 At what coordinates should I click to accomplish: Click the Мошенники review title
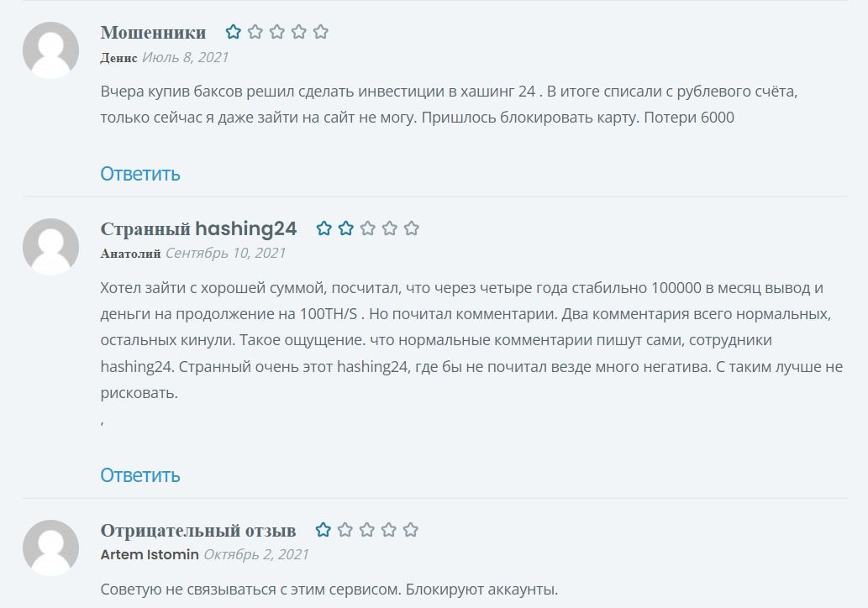153,33
